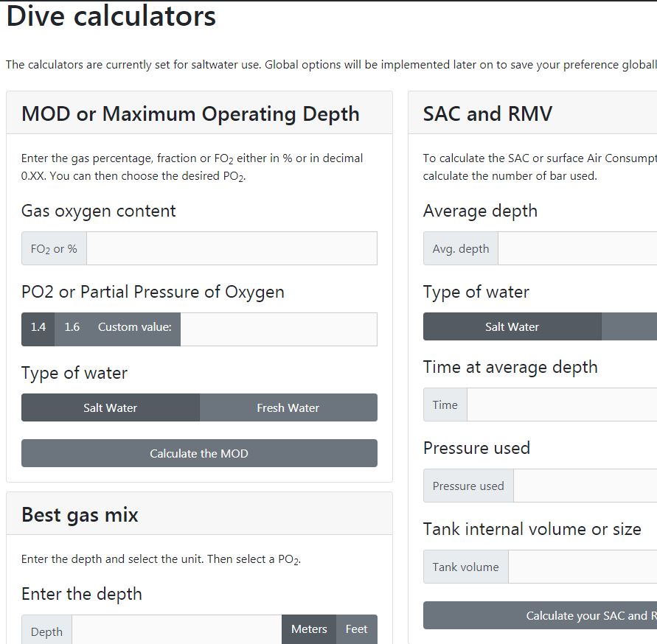Focus the Depth field in Best gas mix

(x=177, y=631)
